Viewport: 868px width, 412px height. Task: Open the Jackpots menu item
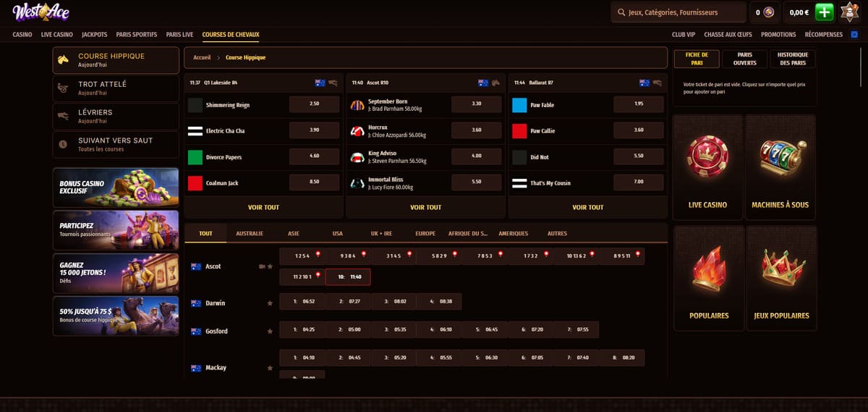click(x=95, y=34)
